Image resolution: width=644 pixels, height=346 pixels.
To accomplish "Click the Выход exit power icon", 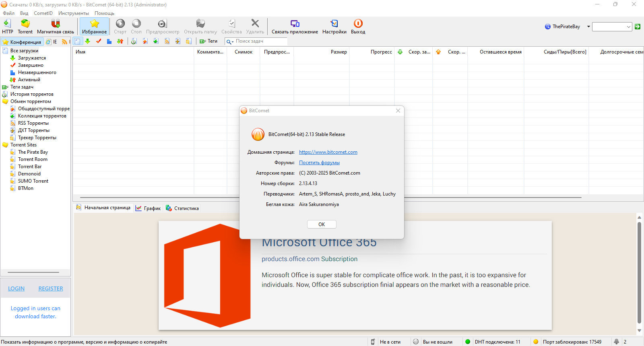I will pyautogui.click(x=358, y=24).
